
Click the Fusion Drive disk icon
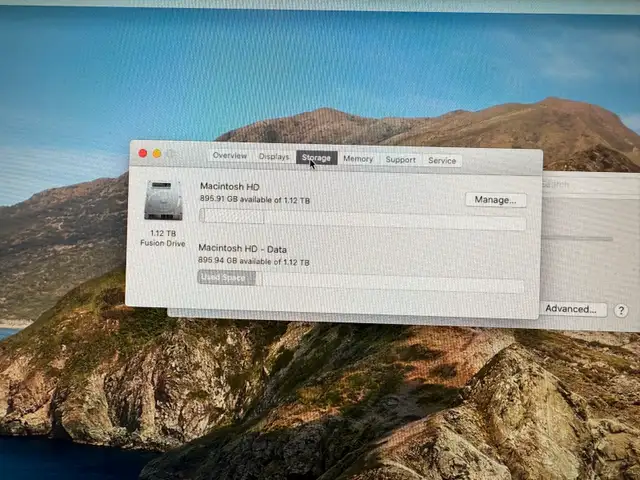(163, 200)
